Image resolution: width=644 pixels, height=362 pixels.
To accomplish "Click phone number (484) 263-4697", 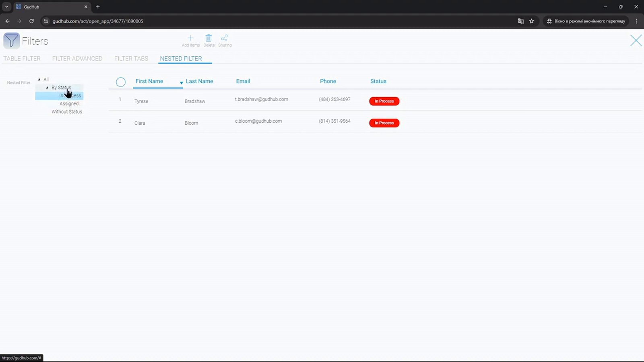I will pos(335,99).
